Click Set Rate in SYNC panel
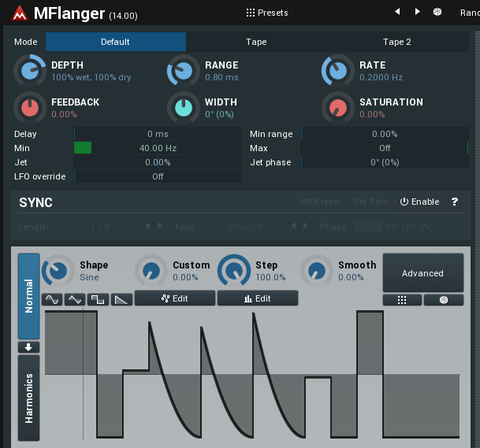The image size is (480, 448). (x=371, y=202)
